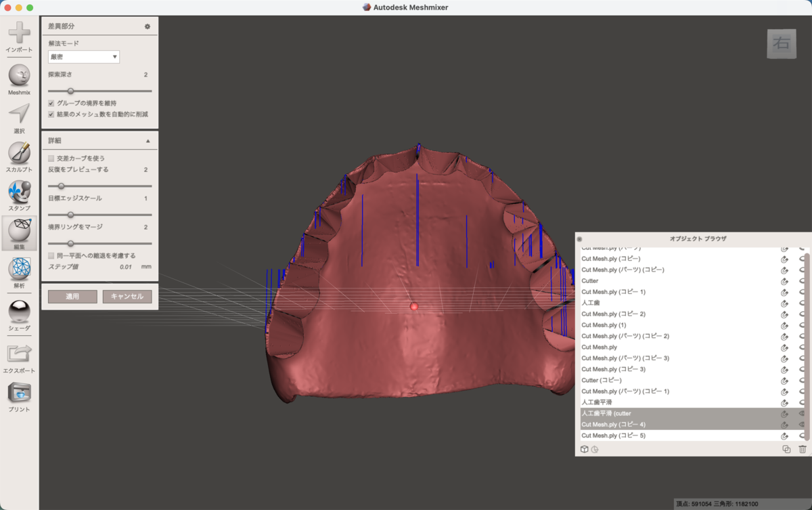Open the 解法モード dropdown showing 厳密

click(x=84, y=57)
